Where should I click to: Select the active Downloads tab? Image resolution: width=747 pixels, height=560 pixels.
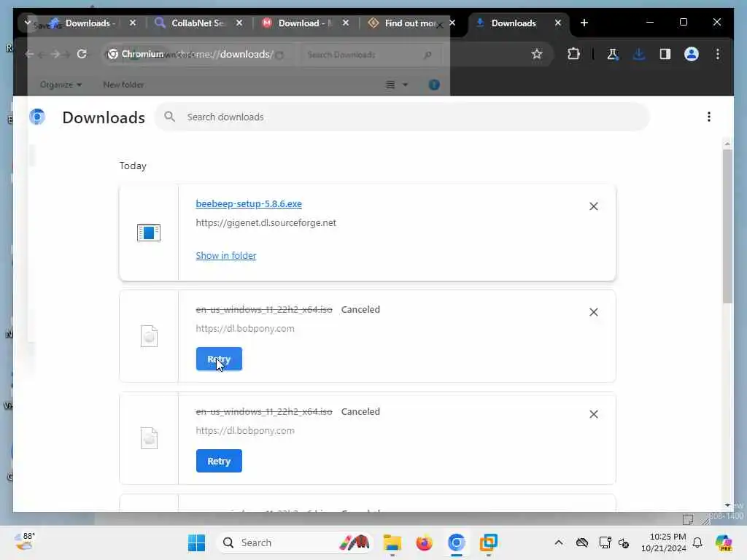point(514,23)
